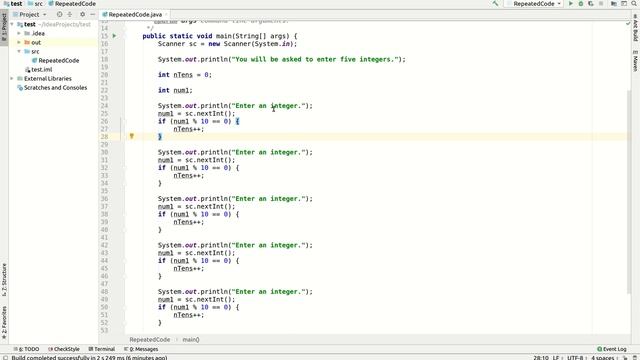
Task: Open the Structure side tool window
Action: [4, 280]
